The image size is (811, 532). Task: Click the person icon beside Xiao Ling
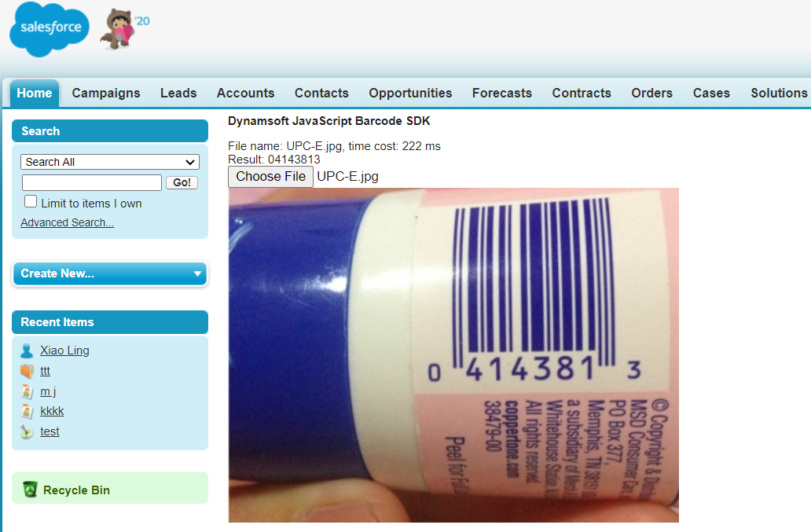point(27,351)
